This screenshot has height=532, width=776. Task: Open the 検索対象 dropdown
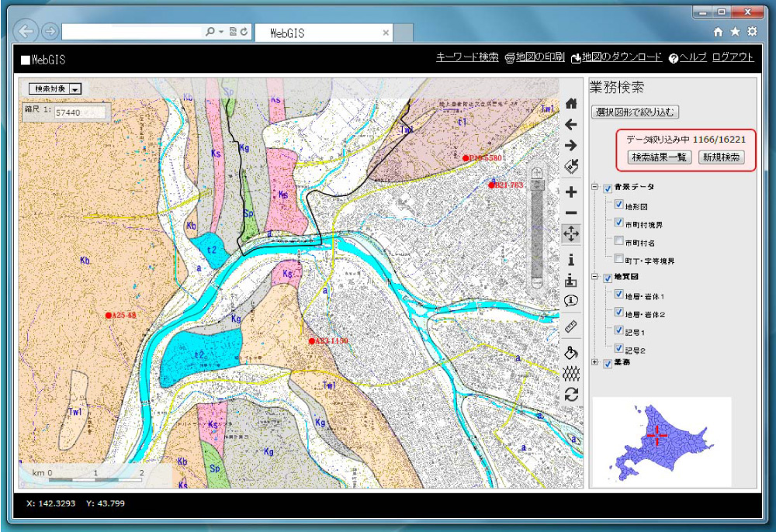tap(75, 89)
